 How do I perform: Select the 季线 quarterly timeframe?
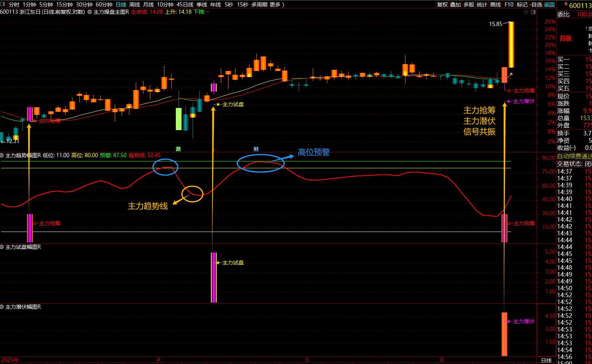point(202,5)
